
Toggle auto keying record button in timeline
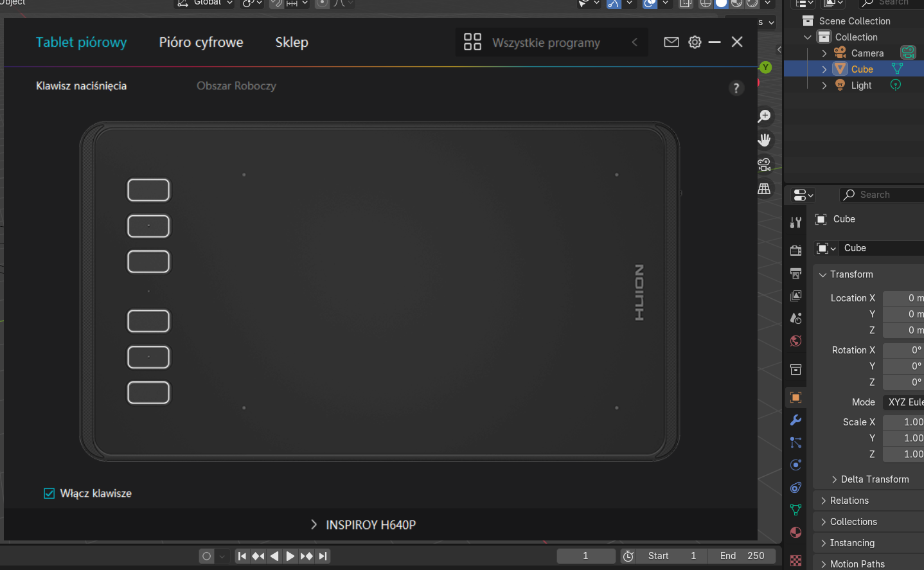pos(206,557)
